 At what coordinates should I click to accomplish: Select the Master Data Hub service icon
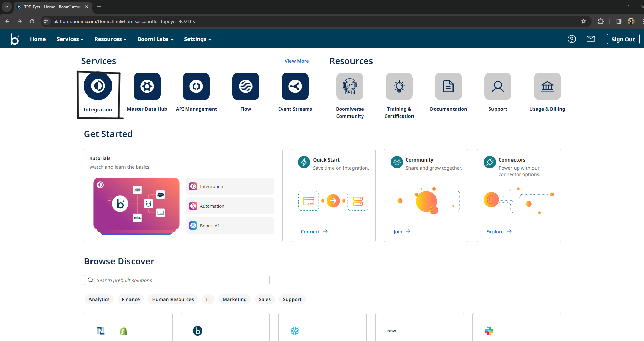[147, 86]
